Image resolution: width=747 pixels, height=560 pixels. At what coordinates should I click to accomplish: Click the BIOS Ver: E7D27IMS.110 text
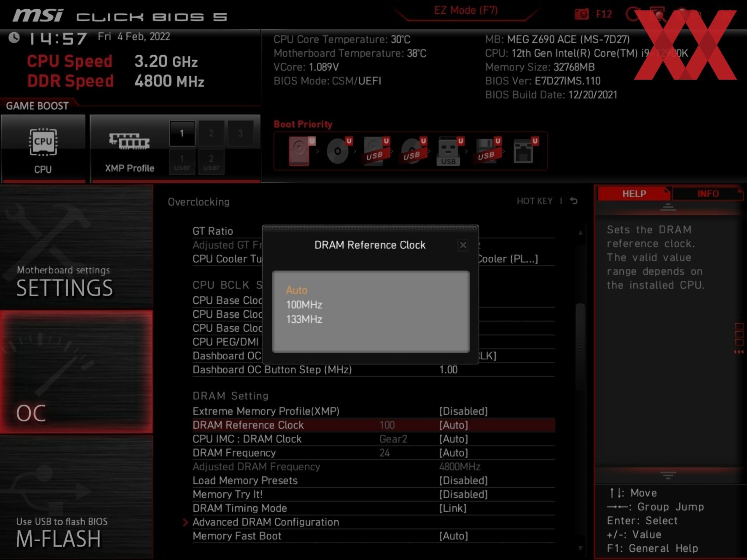pyautogui.click(x=543, y=81)
